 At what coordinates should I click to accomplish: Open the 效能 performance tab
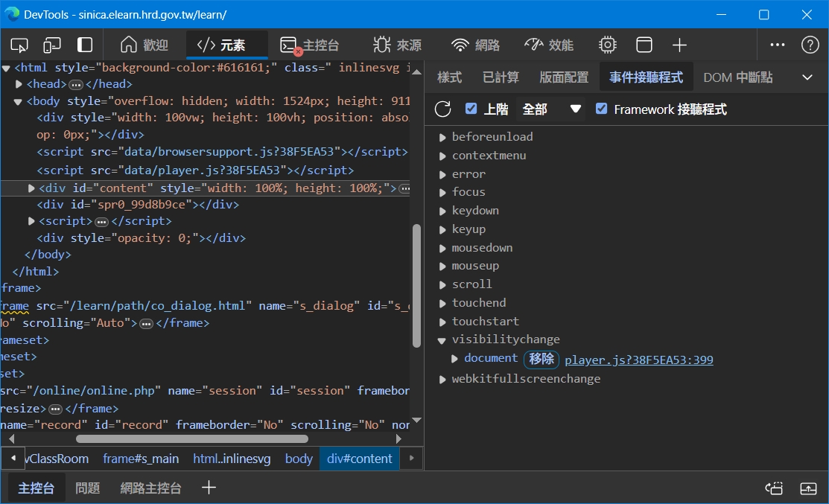pyautogui.click(x=549, y=45)
